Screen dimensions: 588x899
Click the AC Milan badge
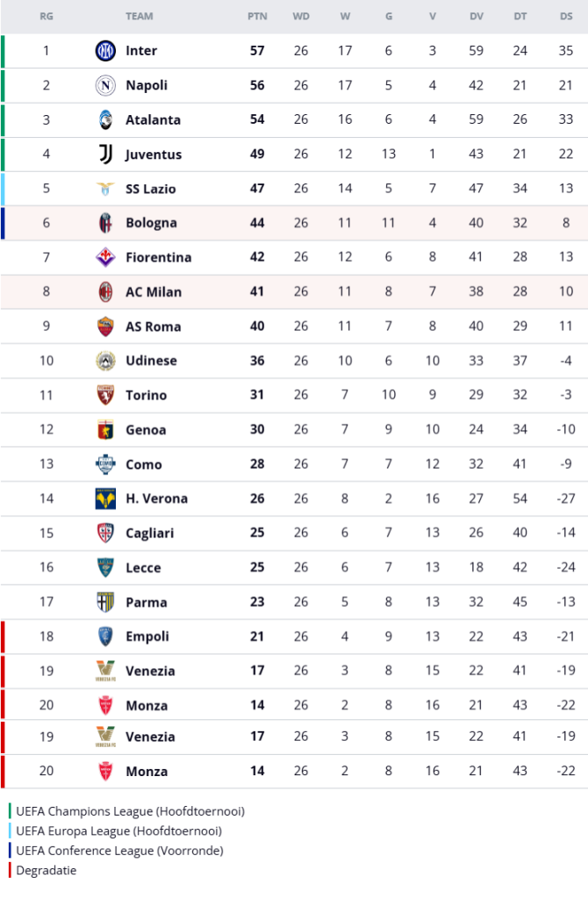coord(105,292)
